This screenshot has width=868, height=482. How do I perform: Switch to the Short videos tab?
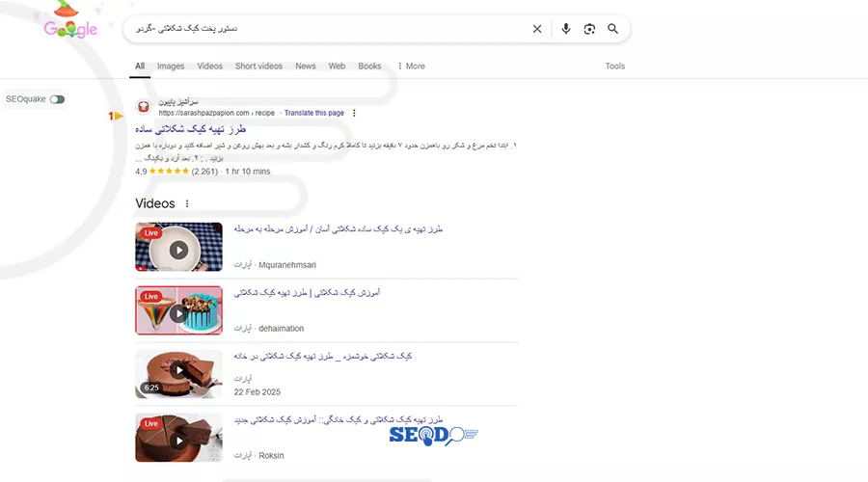coord(258,66)
